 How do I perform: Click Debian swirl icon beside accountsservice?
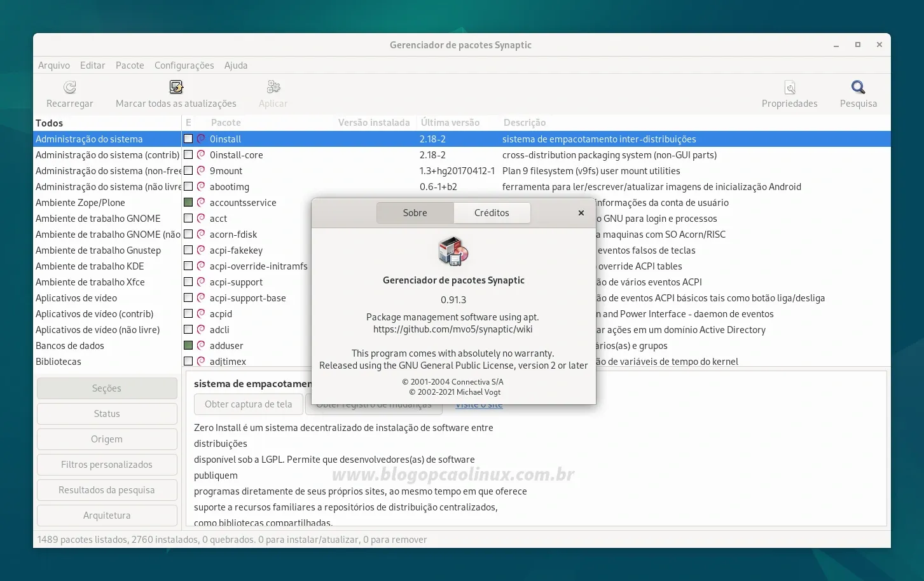point(201,202)
